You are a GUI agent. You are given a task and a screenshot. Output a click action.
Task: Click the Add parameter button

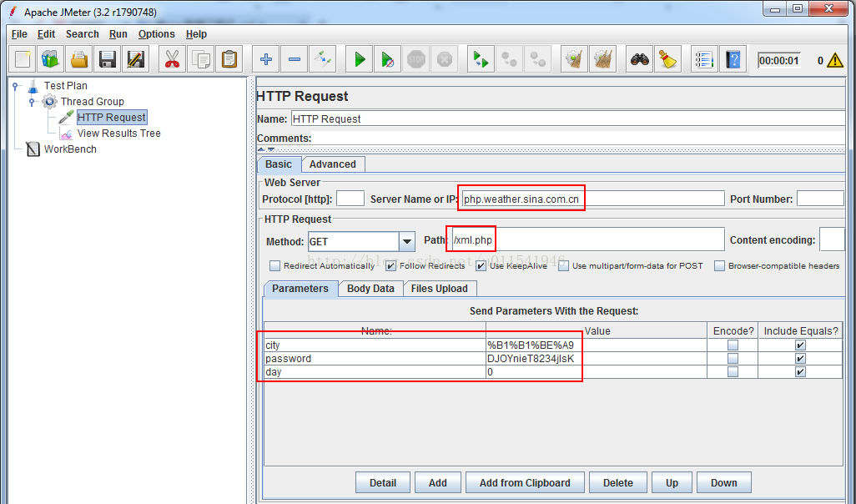(438, 482)
